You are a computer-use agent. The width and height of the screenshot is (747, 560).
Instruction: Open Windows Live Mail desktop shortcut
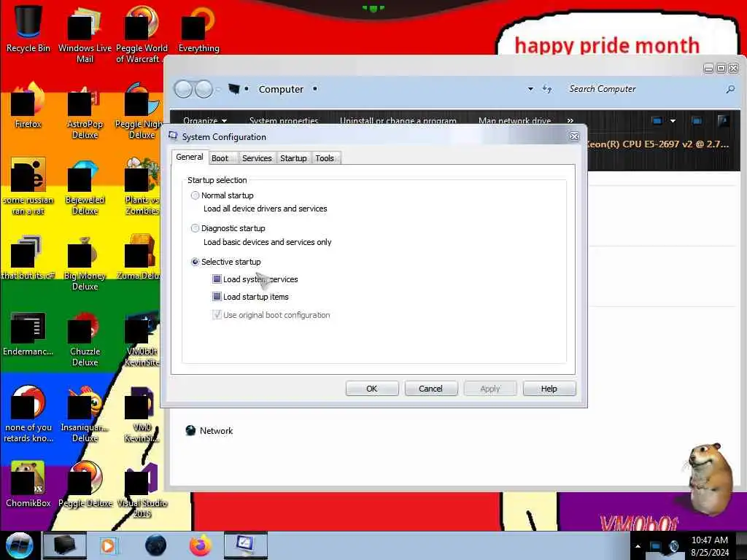click(85, 35)
